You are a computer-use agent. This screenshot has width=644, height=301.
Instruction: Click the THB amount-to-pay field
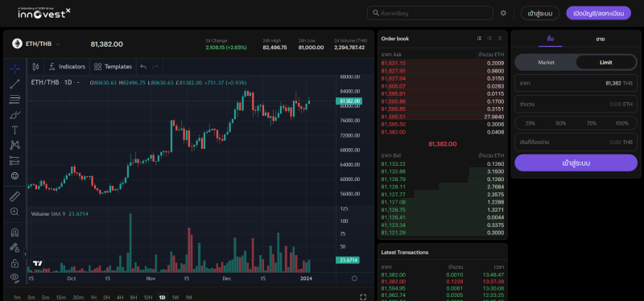pyautogui.click(x=576, y=142)
